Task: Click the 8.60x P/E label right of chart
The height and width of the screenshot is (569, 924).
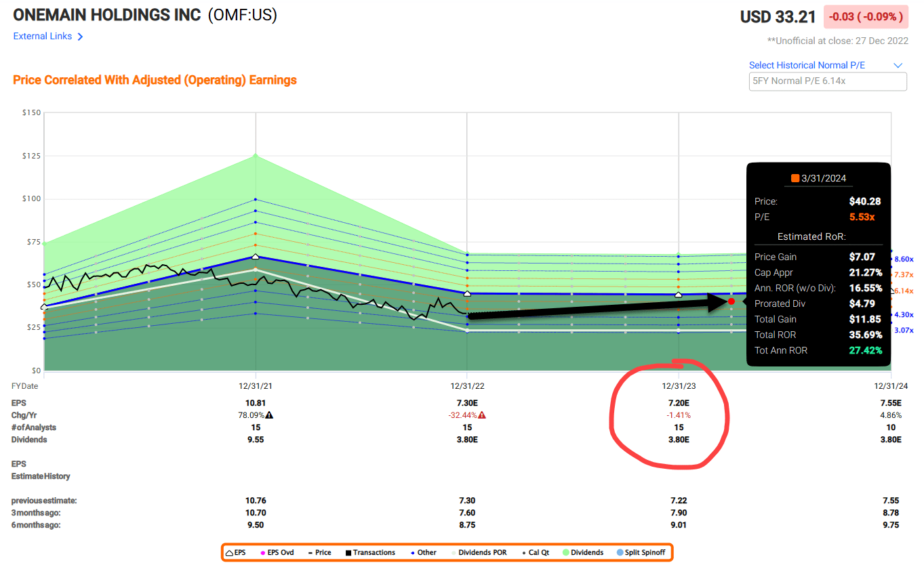Action: tap(904, 259)
